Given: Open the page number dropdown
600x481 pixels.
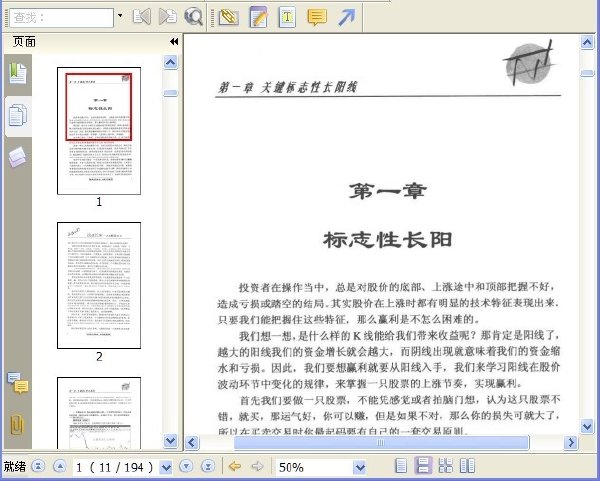Looking at the screenshot, I should [x=166, y=467].
